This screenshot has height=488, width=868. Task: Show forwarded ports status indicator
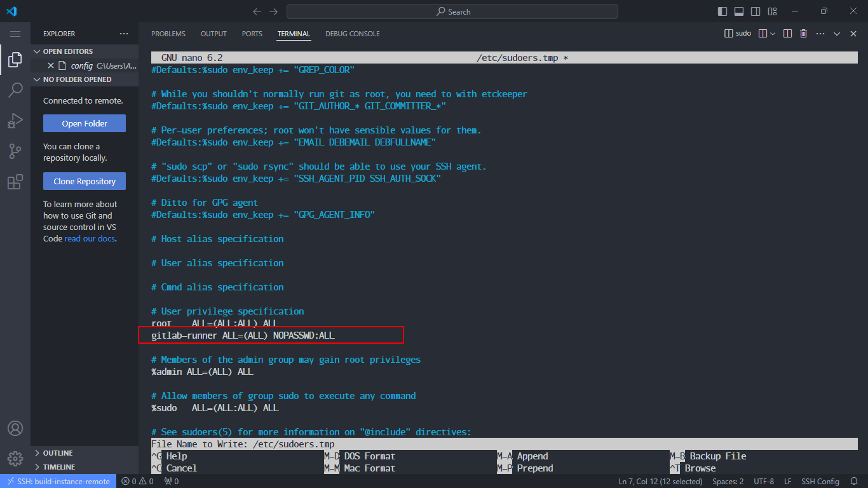coord(171,481)
